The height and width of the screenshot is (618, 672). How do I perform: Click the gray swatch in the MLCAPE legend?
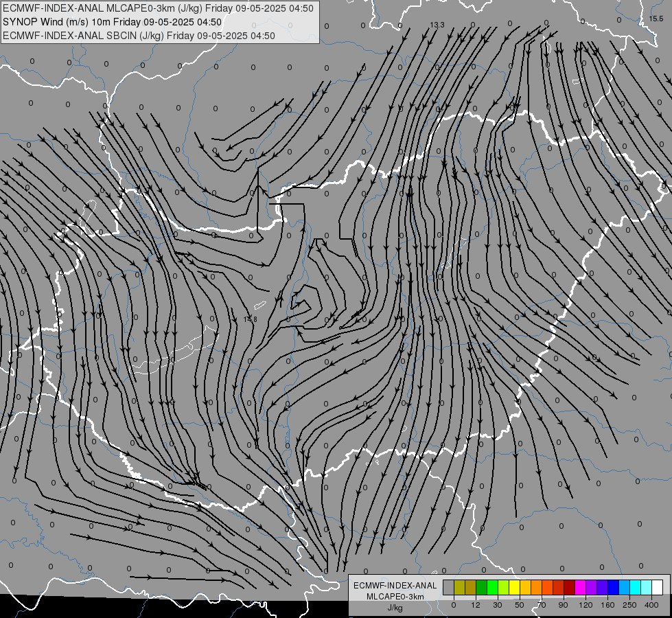coord(448,587)
